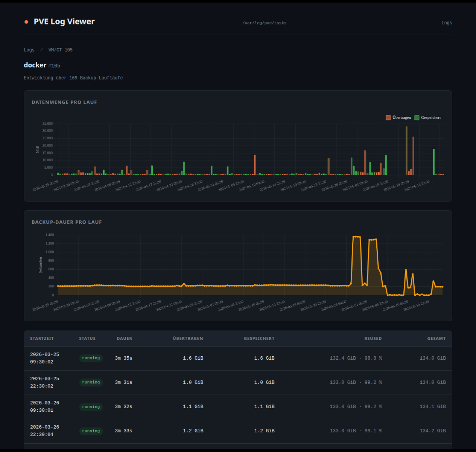This screenshot has width=476, height=452.
Task: Click the 2026-03-26 09:30:01 start time
Action: [44, 407]
